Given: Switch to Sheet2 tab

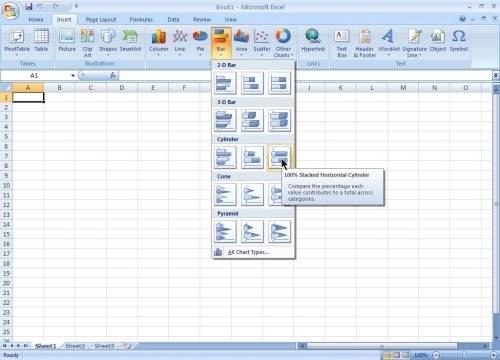Looking at the screenshot, I should pyautogui.click(x=75, y=346).
